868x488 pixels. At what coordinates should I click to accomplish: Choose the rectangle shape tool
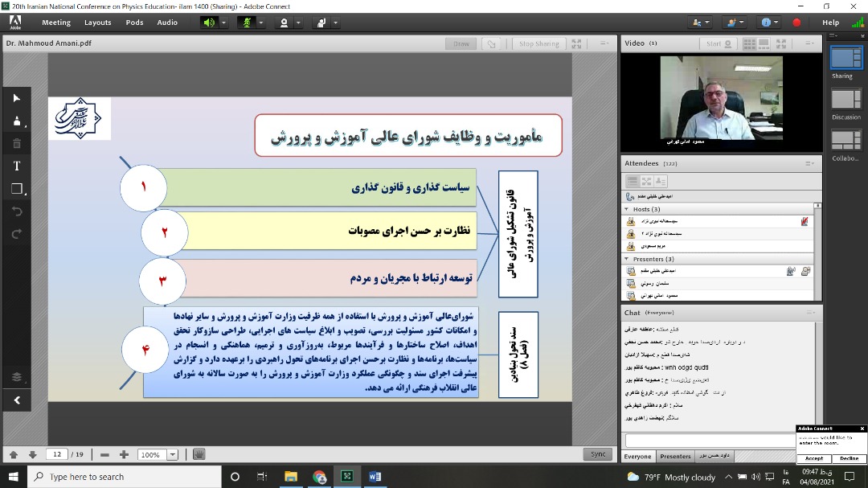coord(17,189)
